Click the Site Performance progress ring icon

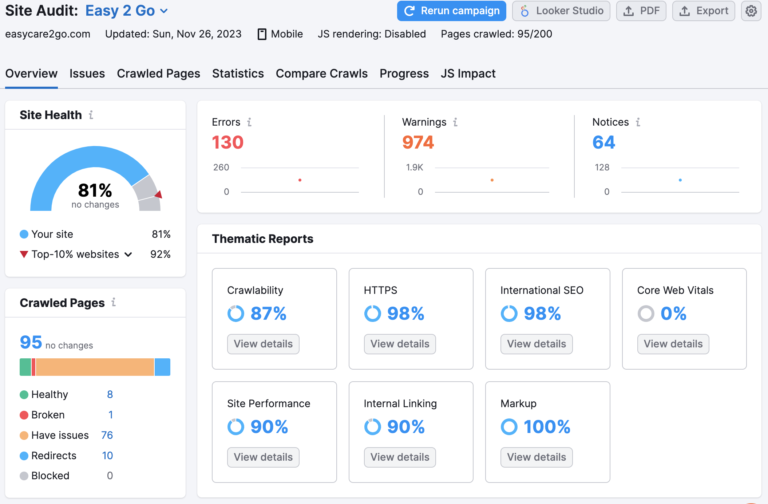click(x=236, y=427)
